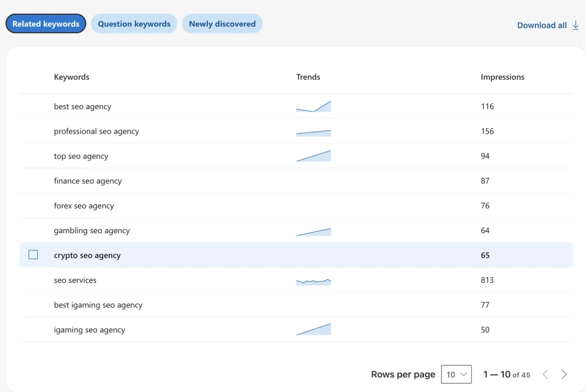Select the igaming seo agency keyword
Image resolution: width=585 pixels, height=392 pixels.
tap(90, 330)
